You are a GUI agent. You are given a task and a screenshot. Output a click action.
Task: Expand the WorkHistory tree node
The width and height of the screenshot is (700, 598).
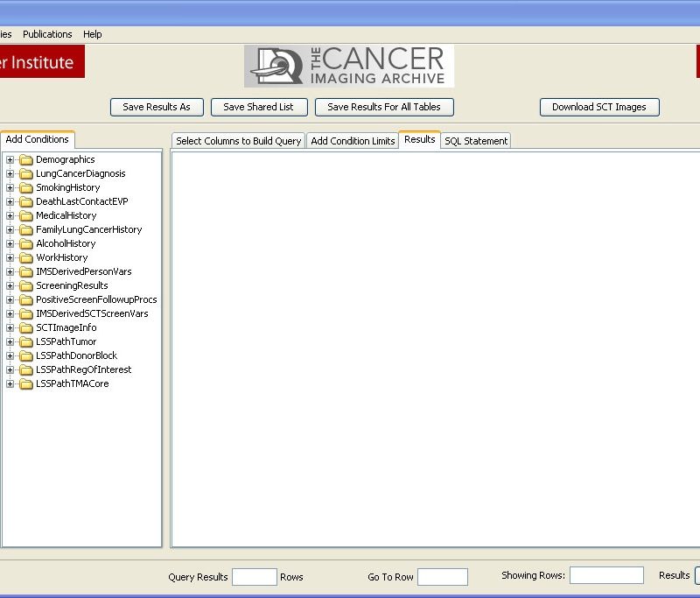pos(10,257)
